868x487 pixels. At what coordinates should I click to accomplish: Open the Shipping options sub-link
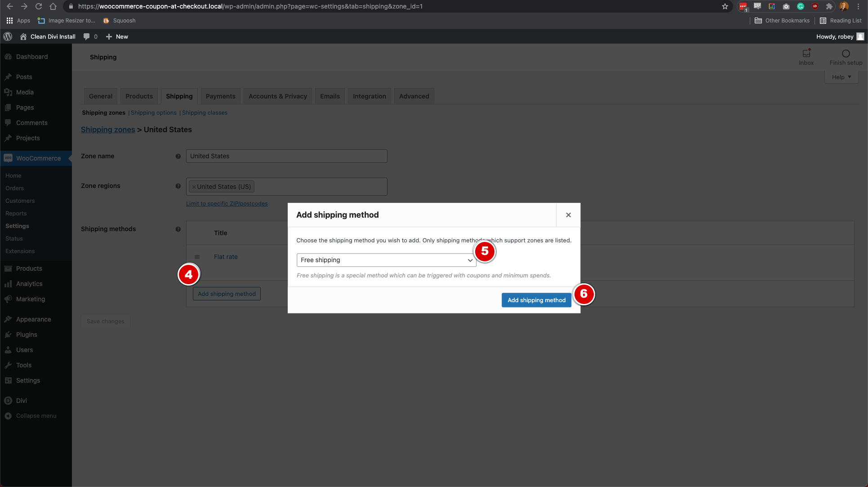point(154,113)
